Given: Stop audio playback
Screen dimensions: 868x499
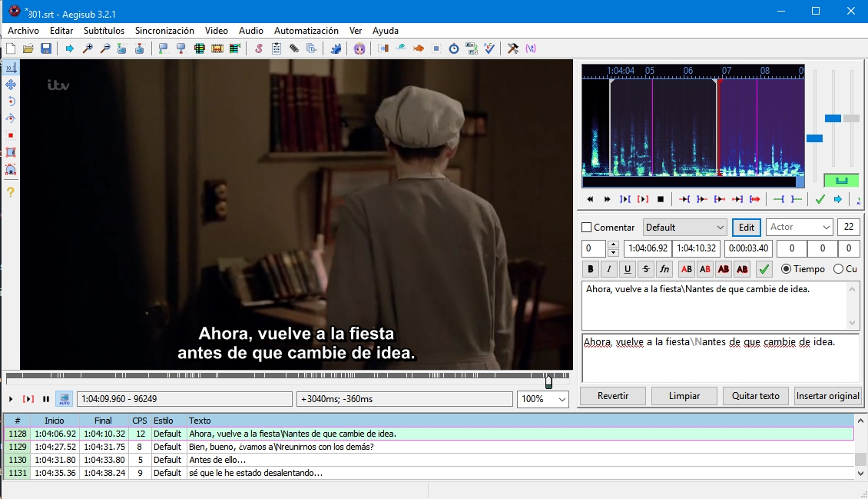Looking at the screenshot, I should (x=661, y=199).
